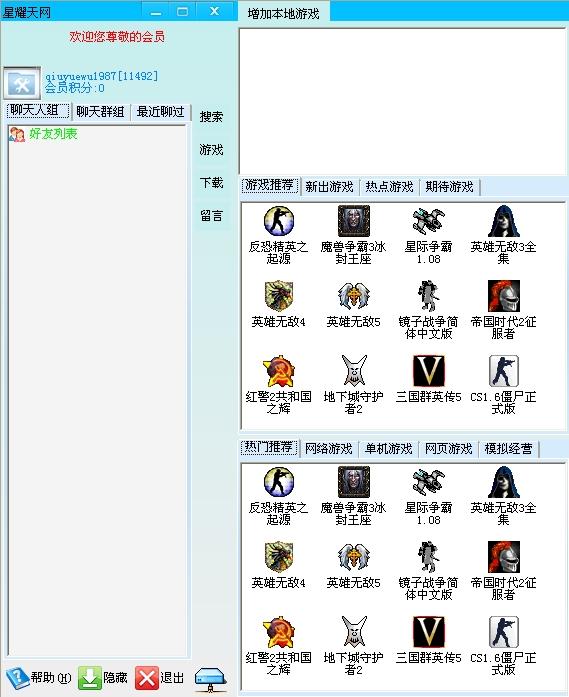Open 三国群英传5 in 热门推荐 panel
The image size is (569, 697).
coord(428,640)
